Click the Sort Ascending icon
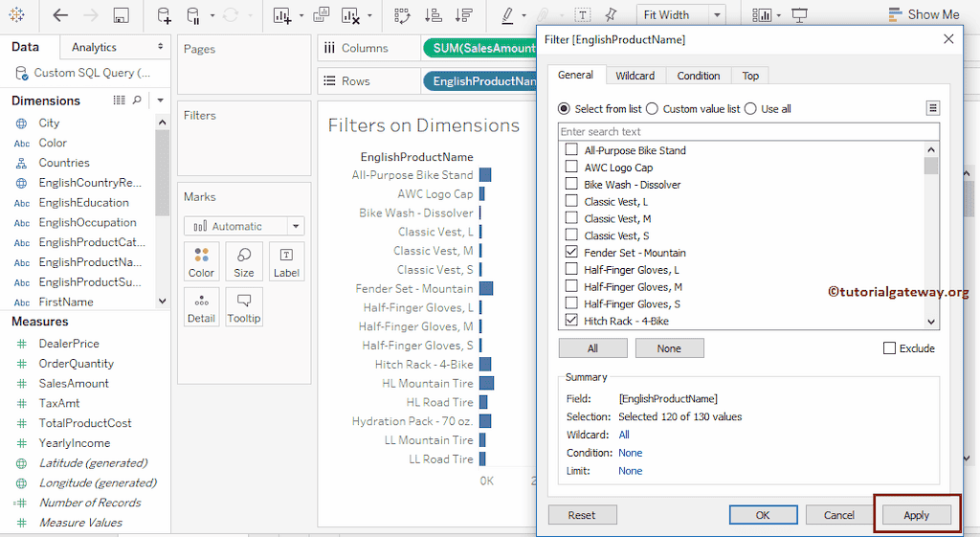 [x=434, y=15]
